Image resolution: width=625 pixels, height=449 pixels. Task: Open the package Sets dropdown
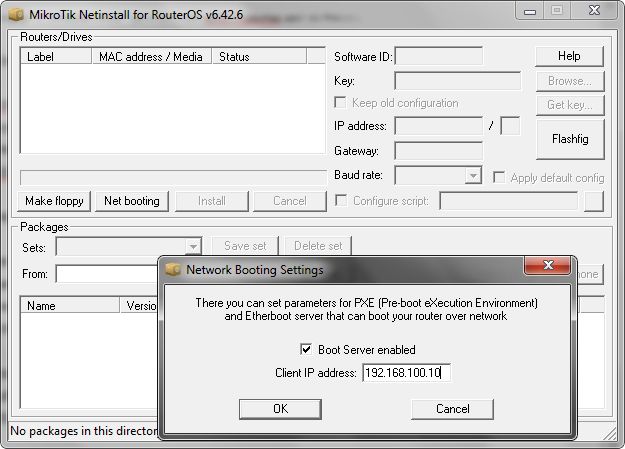(193, 246)
